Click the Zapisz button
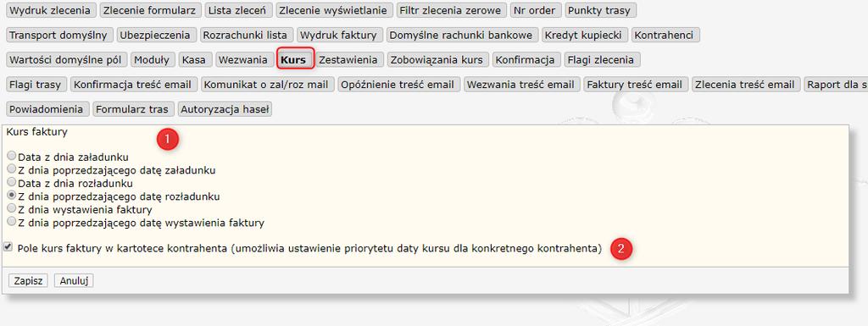 pyautogui.click(x=29, y=280)
